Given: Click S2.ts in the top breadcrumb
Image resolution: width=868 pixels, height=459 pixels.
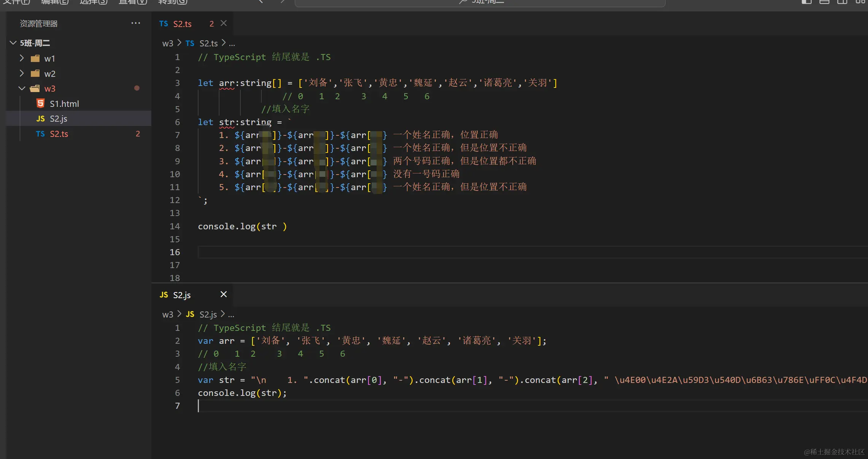Looking at the screenshot, I should [208, 43].
